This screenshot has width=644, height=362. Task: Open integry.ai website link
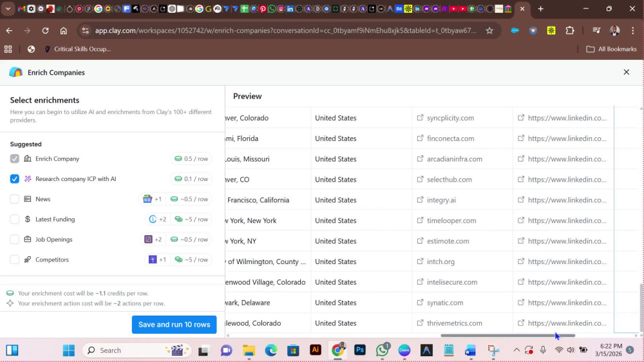(441, 200)
